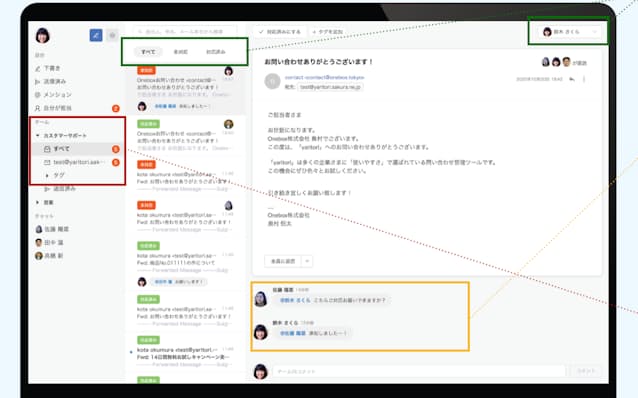
Task: Click the user avatar at sidebar top
Action: 42,36
